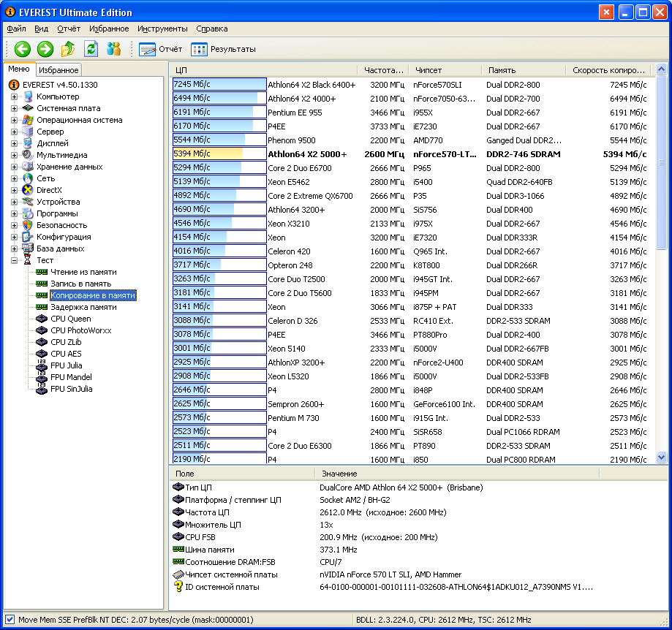Open the FPU Julia benchmark

tap(66, 365)
